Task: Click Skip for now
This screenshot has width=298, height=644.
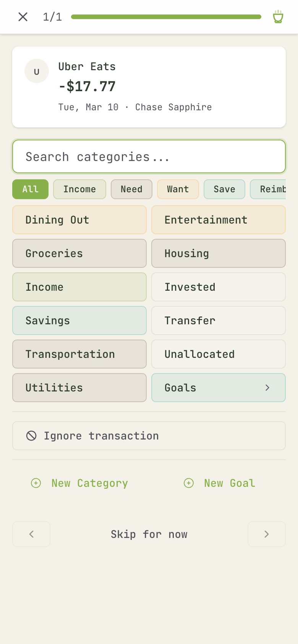Action: point(149,534)
